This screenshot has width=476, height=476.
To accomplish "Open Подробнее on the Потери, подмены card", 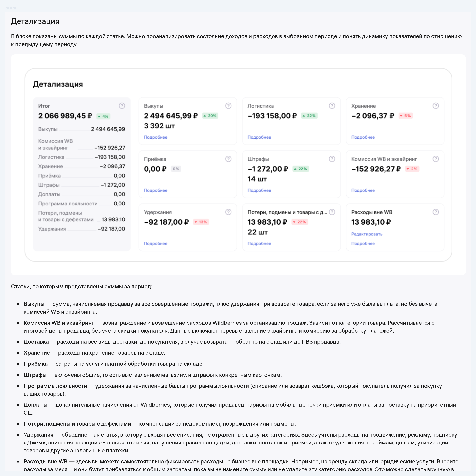I will (x=259, y=244).
